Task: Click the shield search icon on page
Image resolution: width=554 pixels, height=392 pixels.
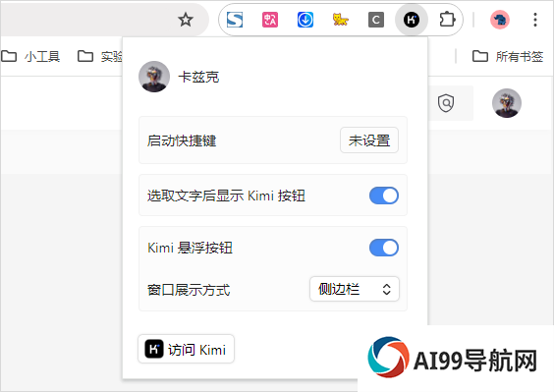Action: (x=446, y=103)
